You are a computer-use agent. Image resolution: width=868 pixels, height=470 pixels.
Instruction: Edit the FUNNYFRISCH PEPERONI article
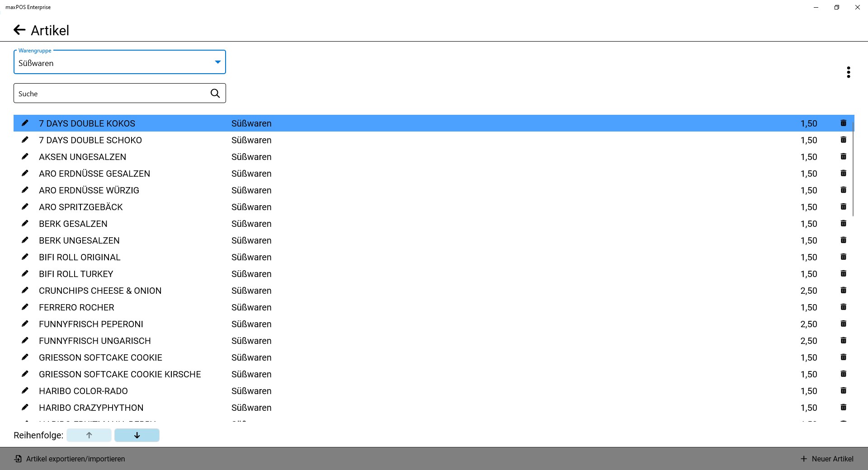25,324
